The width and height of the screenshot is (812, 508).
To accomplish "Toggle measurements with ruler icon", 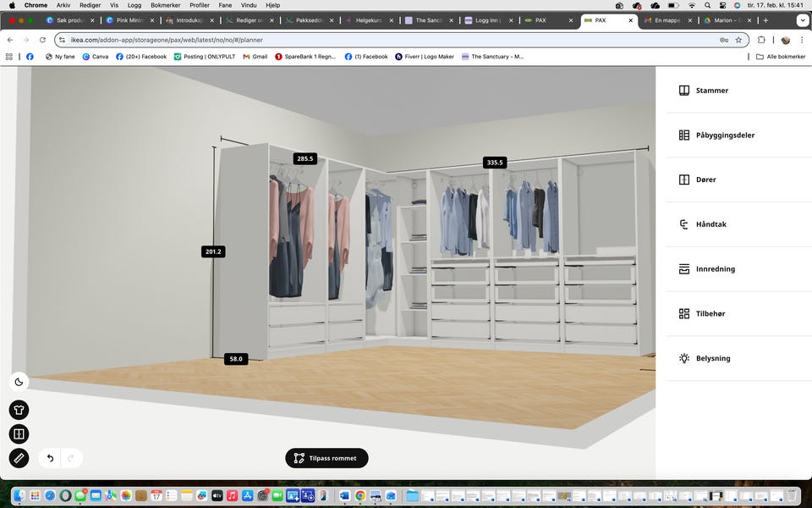I will tap(19, 458).
